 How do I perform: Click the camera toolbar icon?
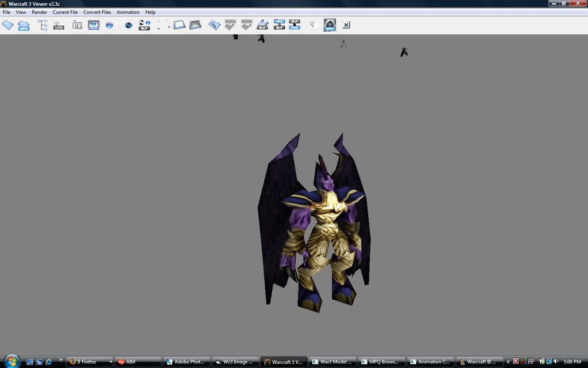coord(78,25)
